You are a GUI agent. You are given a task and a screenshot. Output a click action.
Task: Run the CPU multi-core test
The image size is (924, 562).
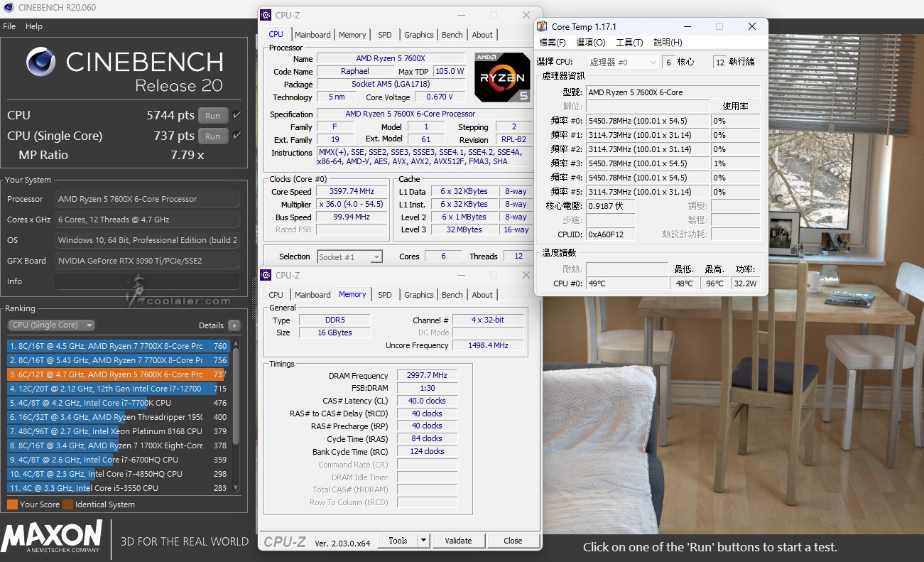[213, 115]
